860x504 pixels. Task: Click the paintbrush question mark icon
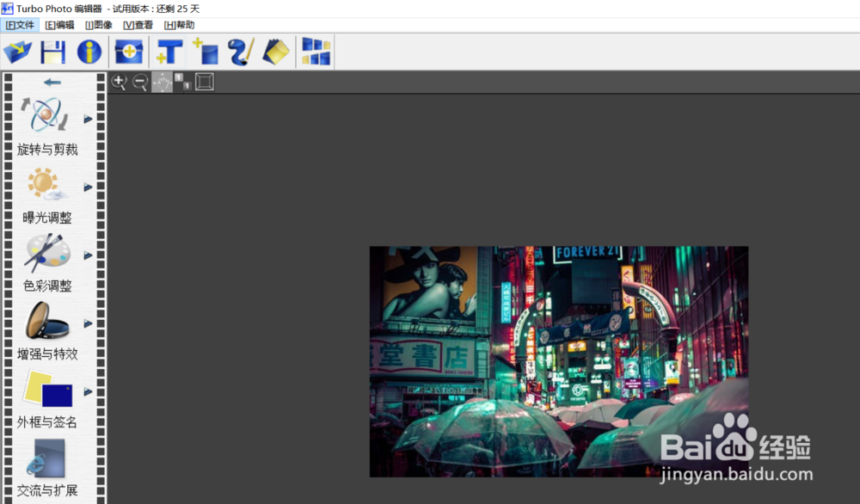pyautogui.click(x=241, y=52)
